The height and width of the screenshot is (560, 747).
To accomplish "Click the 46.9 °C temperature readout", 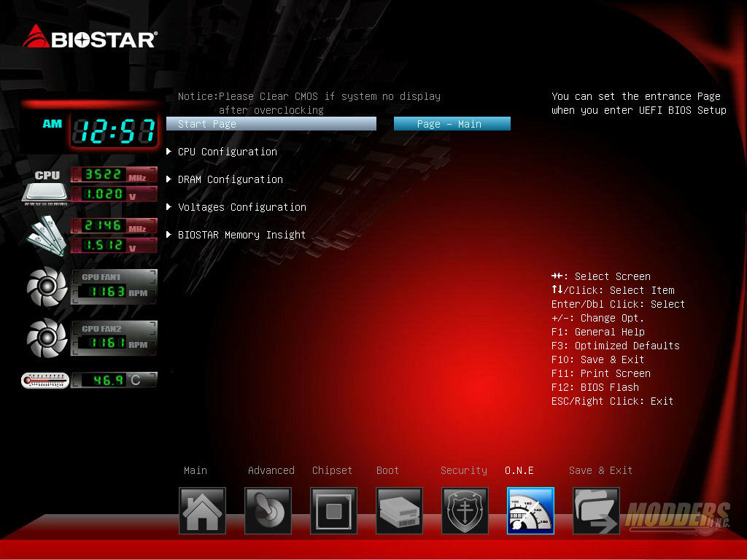I will tap(114, 380).
